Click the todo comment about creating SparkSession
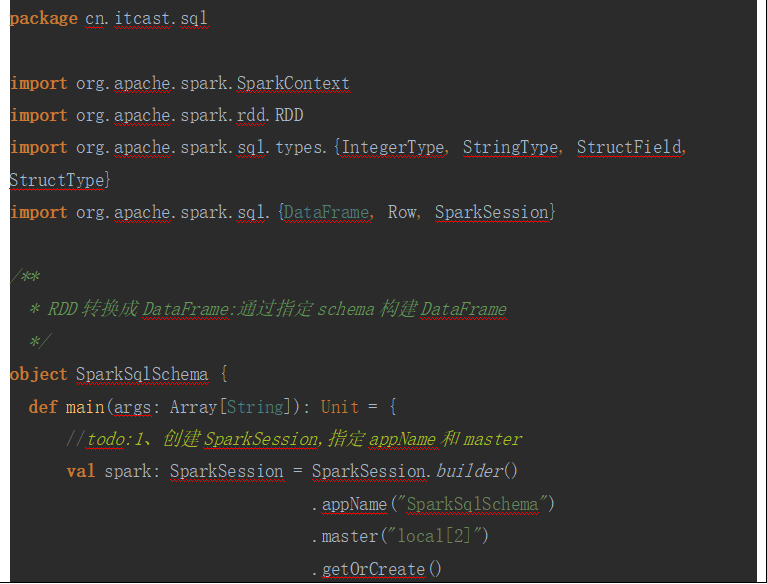The image size is (767, 584). (295, 439)
